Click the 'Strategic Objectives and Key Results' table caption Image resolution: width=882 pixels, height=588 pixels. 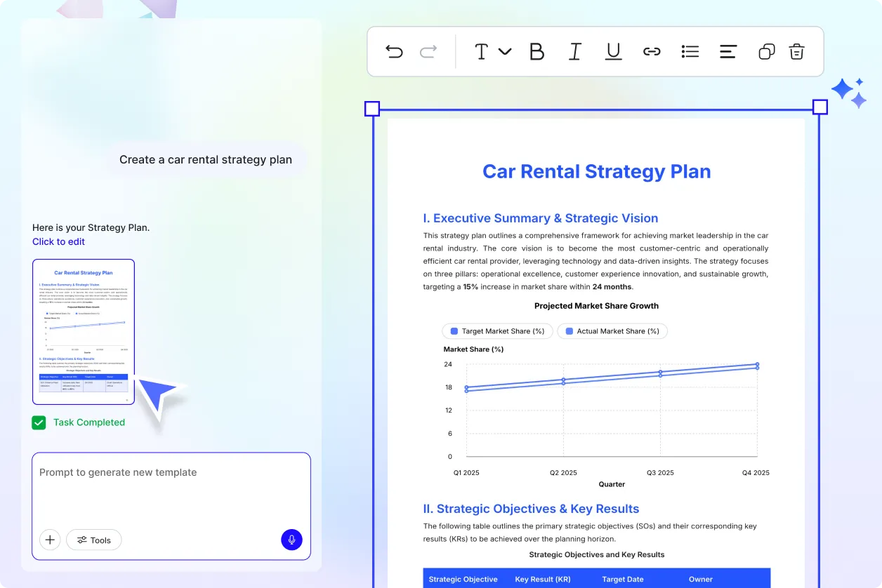tap(597, 554)
